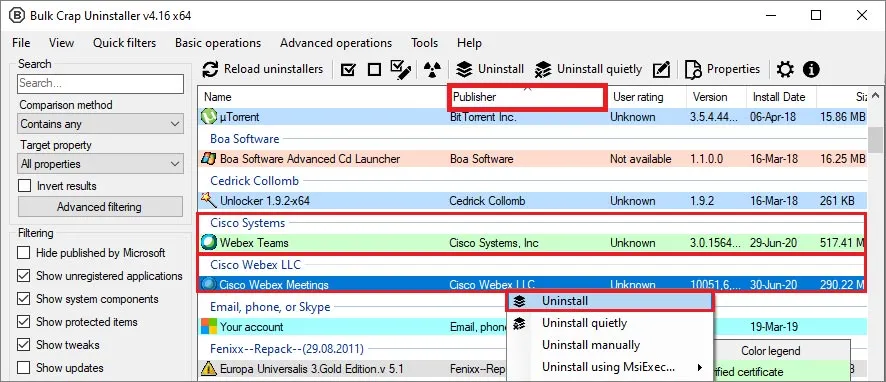Click the radiation symbol toolbar icon
This screenshot has width=886, height=382.
pos(432,70)
